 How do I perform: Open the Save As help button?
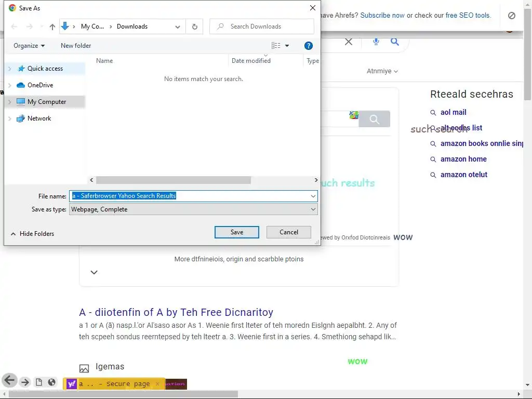pyautogui.click(x=308, y=46)
